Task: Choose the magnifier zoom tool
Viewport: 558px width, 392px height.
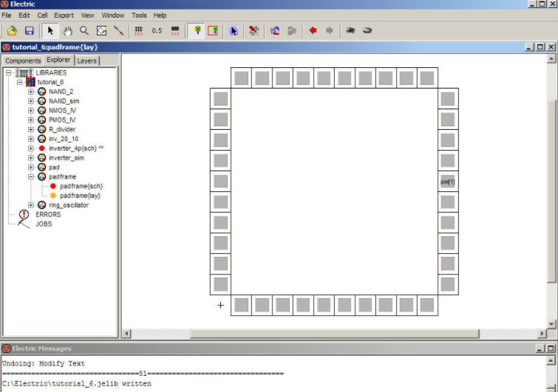Action: [84, 31]
